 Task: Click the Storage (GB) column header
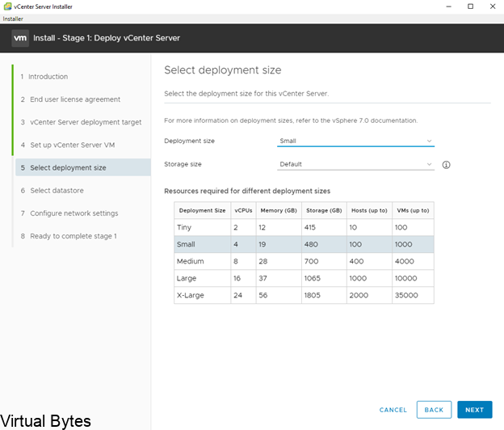324,210
